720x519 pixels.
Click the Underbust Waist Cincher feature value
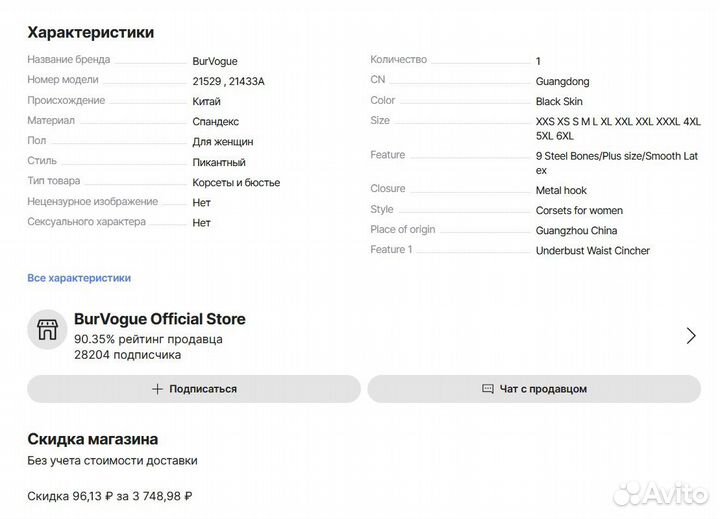(x=593, y=251)
